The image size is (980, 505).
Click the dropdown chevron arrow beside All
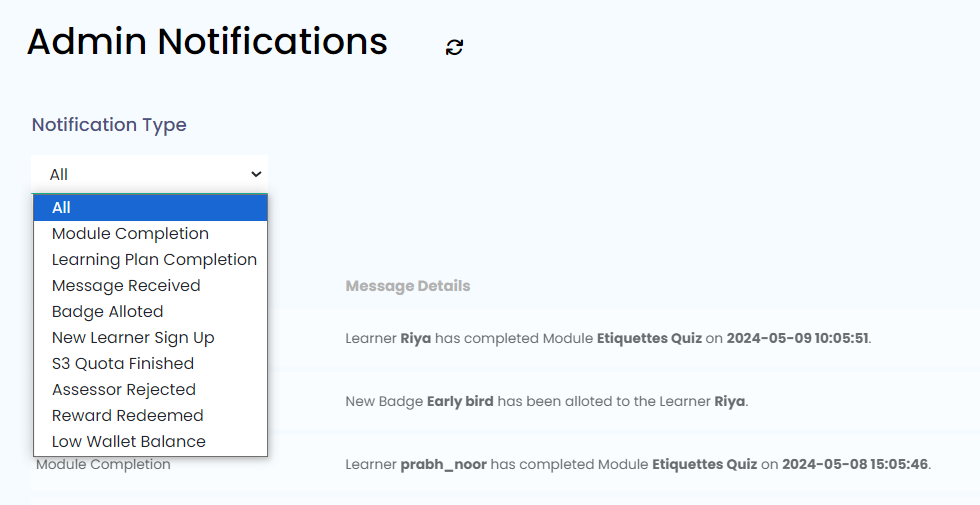coord(256,174)
